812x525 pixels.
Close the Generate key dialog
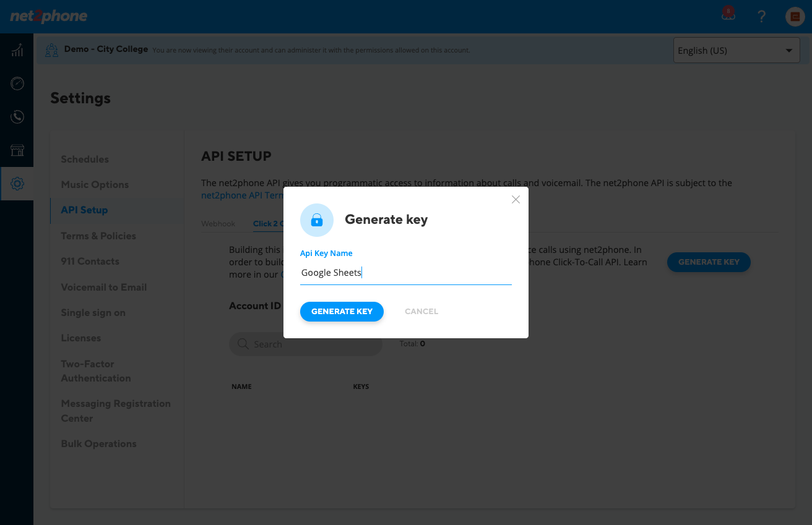pyautogui.click(x=516, y=199)
